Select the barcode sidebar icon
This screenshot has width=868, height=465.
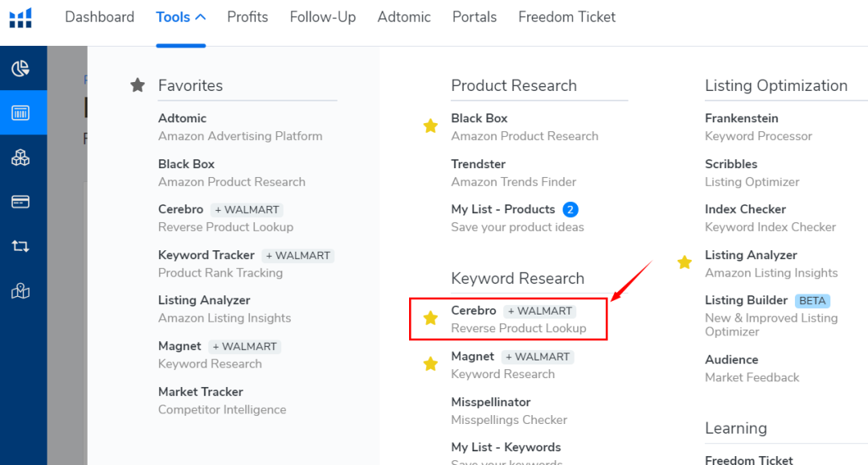[x=20, y=113]
